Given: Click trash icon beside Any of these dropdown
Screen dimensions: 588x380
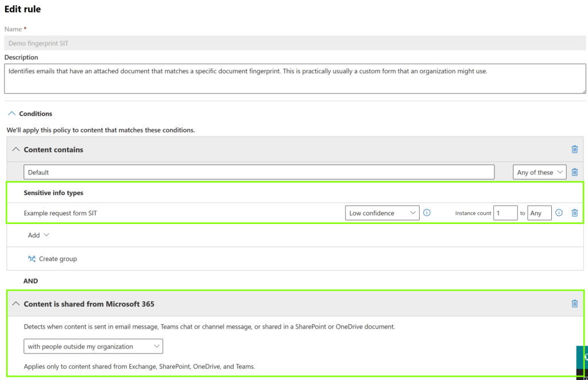Looking at the screenshot, I should point(574,172).
